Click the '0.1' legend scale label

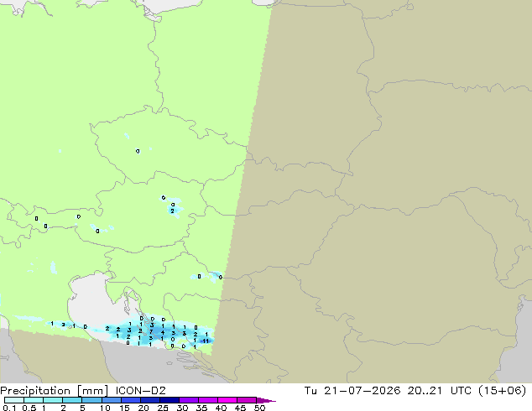[9, 408]
